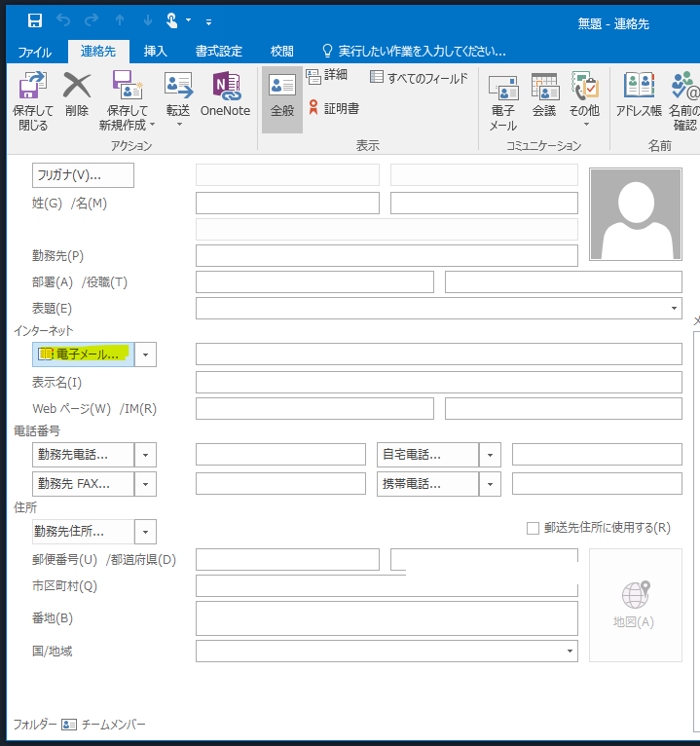The height and width of the screenshot is (746, 700).
Task: Click 保存して閉じる (Save & Close)
Action: [33, 101]
